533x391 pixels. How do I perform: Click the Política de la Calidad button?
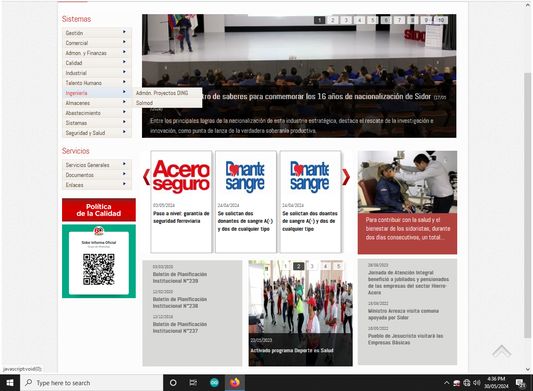tap(99, 210)
